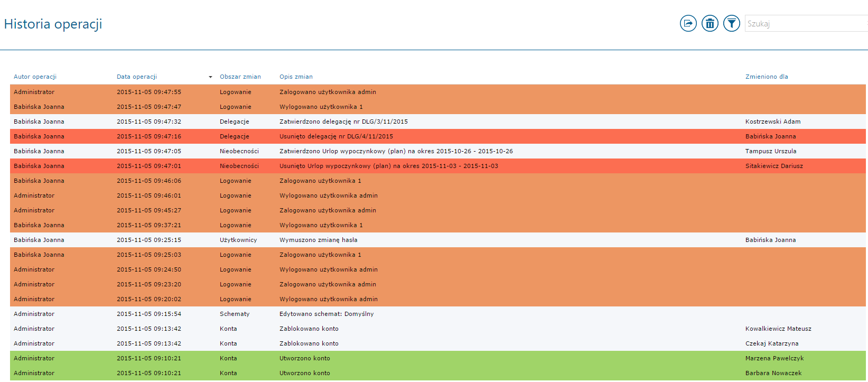The image size is (868, 382).
Task: Select 'Usunięto Urlop wypoczynkowy (plan)' description
Action: [x=389, y=166]
